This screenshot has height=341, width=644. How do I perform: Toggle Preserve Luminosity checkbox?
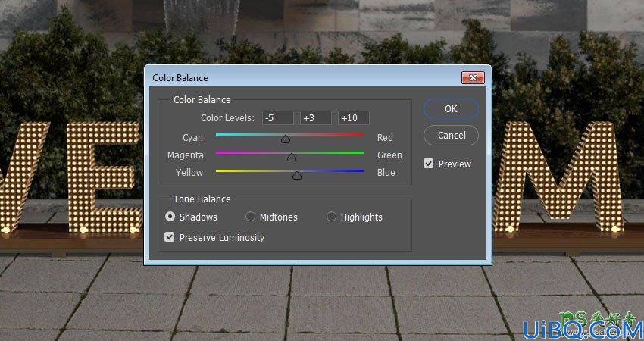[169, 237]
